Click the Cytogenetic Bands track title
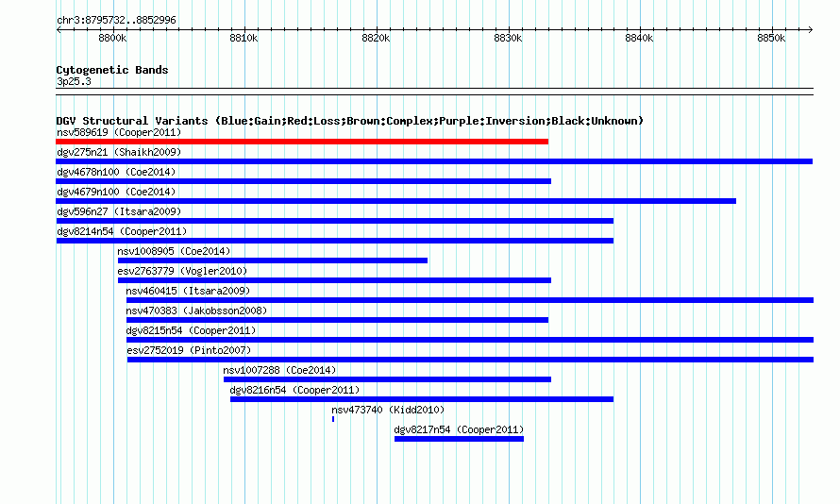 [112, 70]
